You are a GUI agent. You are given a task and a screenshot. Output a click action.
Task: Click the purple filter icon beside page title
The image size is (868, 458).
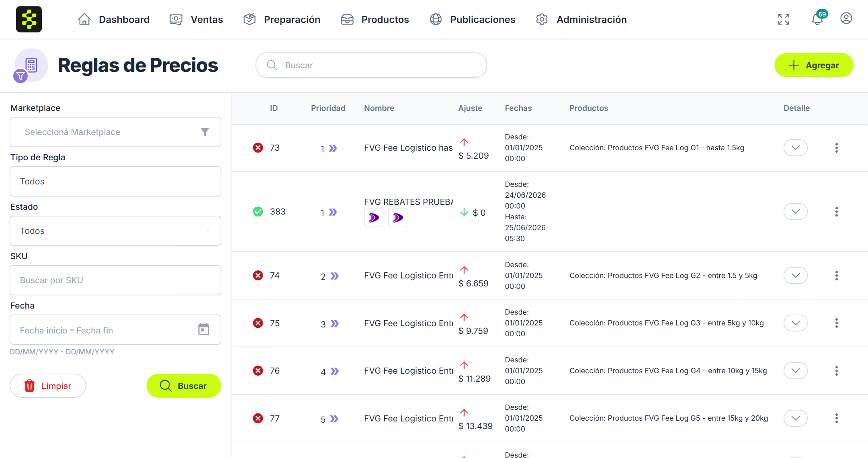(20, 76)
